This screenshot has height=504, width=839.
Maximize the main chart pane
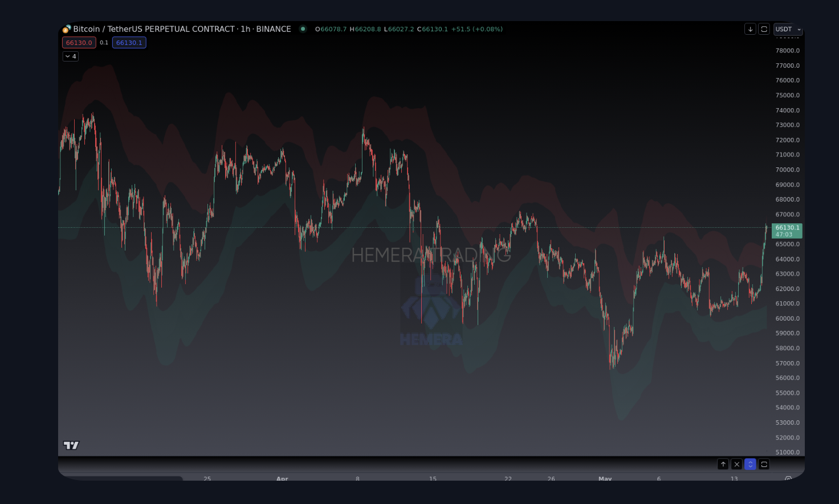point(764,29)
